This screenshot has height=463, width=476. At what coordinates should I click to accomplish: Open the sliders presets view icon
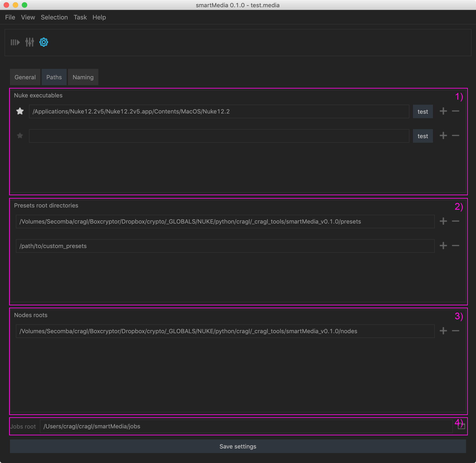pyautogui.click(x=30, y=42)
